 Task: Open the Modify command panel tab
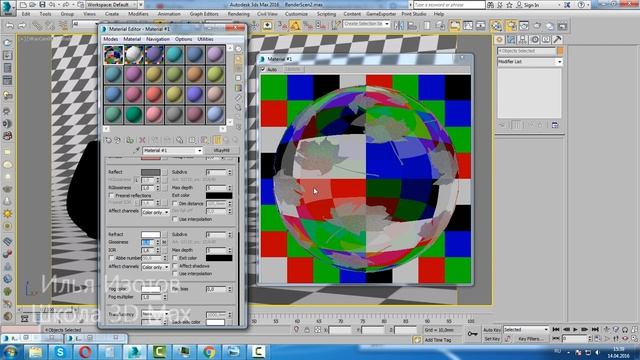[x=511, y=40]
